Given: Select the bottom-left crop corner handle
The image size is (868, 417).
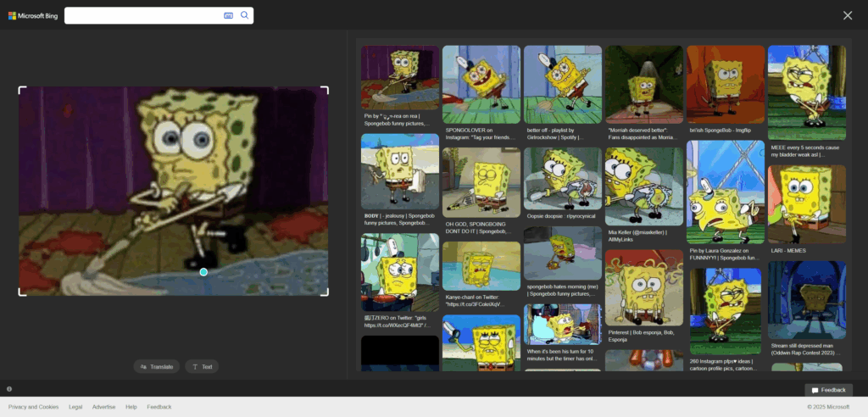Looking at the screenshot, I should point(22,292).
